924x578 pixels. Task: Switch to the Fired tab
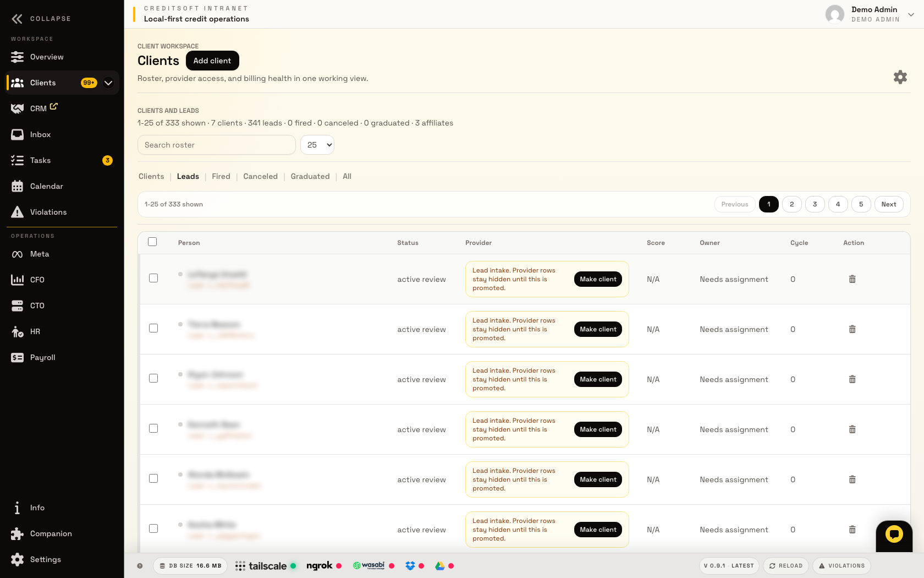(x=221, y=176)
